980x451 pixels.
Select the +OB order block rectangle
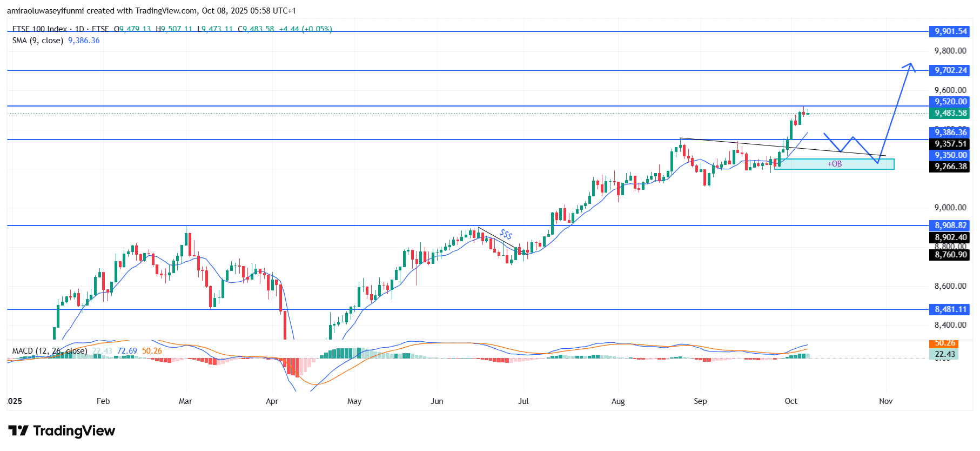click(834, 164)
